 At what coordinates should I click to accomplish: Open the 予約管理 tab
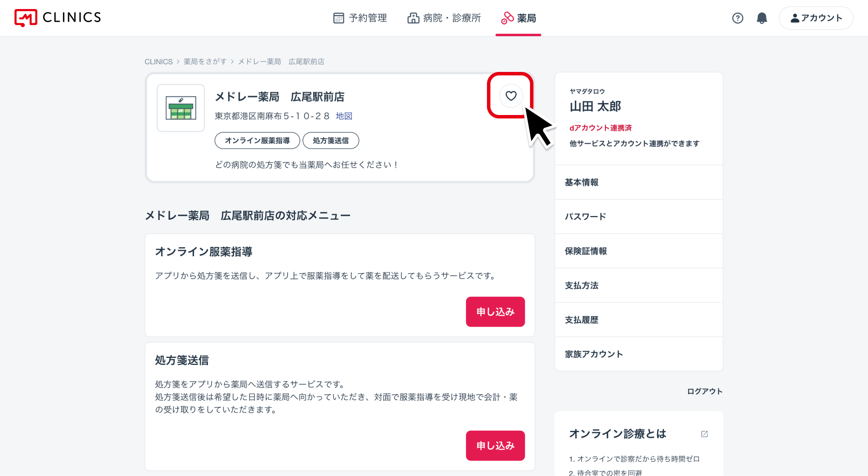click(360, 18)
